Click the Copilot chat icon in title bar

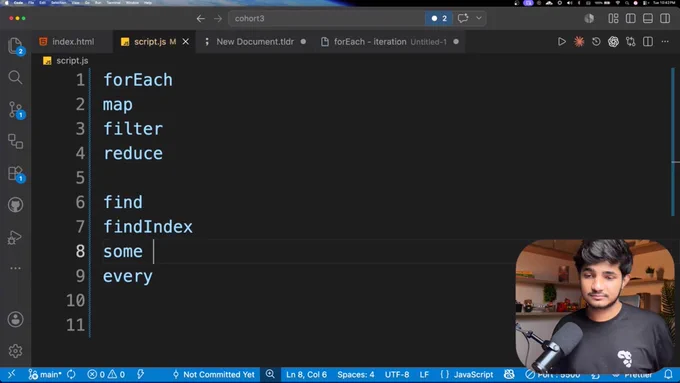pos(463,18)
